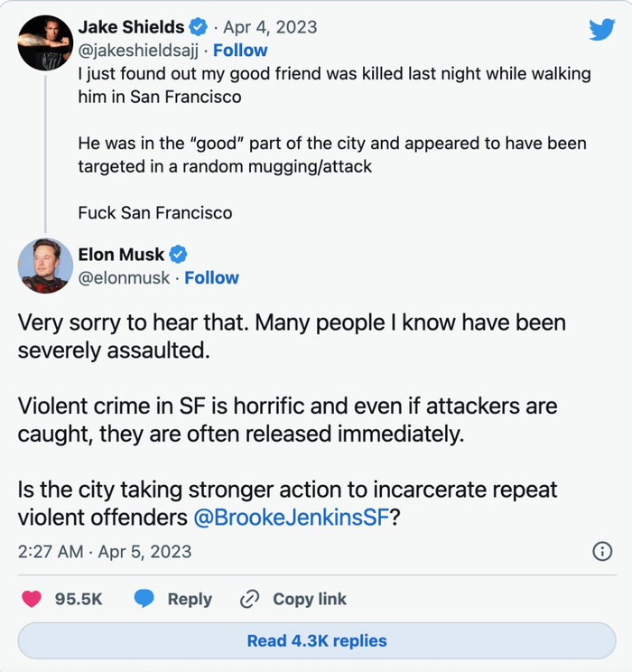Click the 95.5K likes count
Image resolution: width=632 pixels, height=672 pixels.
(79, 599)
